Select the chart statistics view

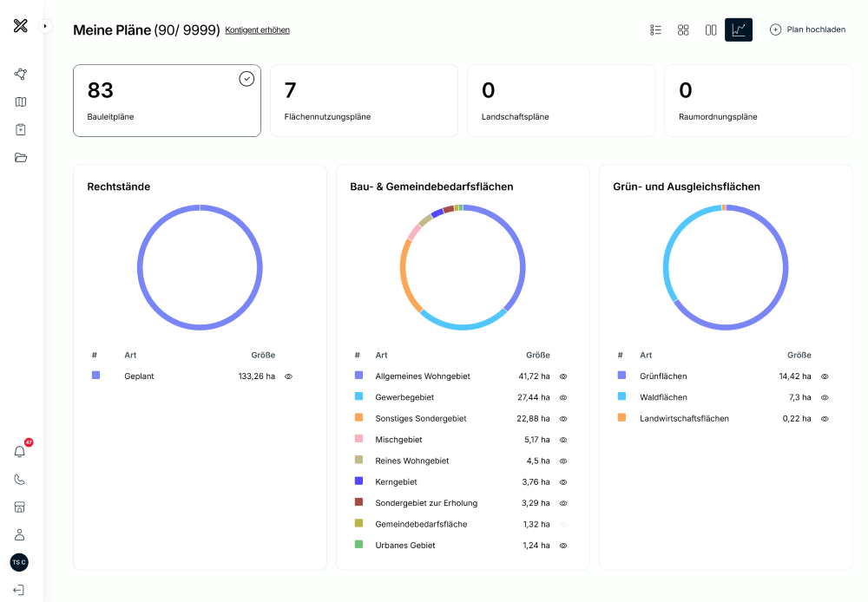pos(739,29)
